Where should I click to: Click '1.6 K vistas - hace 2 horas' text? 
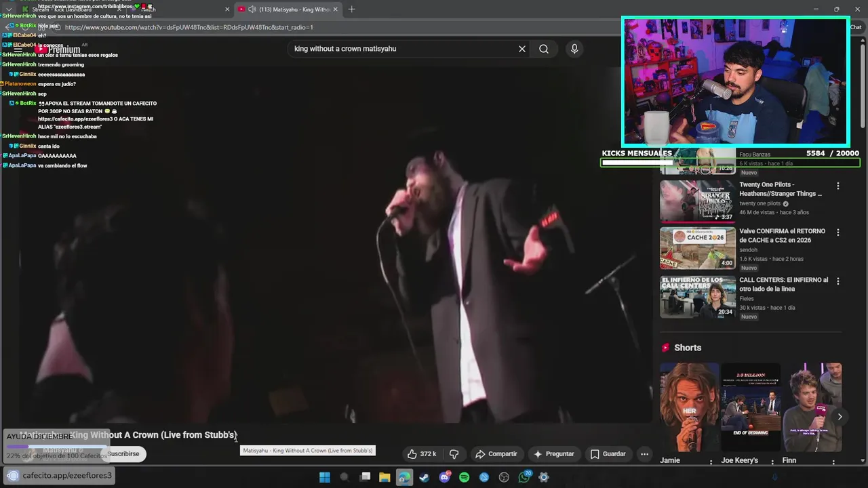click(x=771, y=259)
